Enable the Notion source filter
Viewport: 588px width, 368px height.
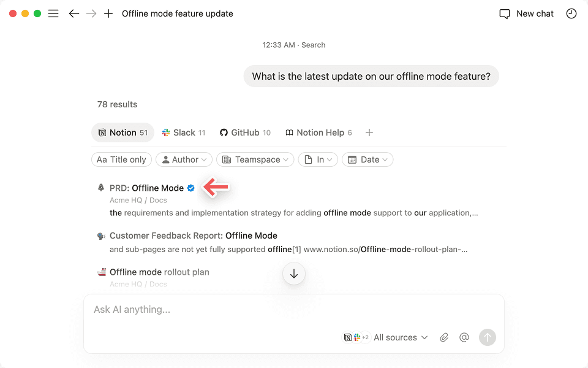click(x=123, y=132)
